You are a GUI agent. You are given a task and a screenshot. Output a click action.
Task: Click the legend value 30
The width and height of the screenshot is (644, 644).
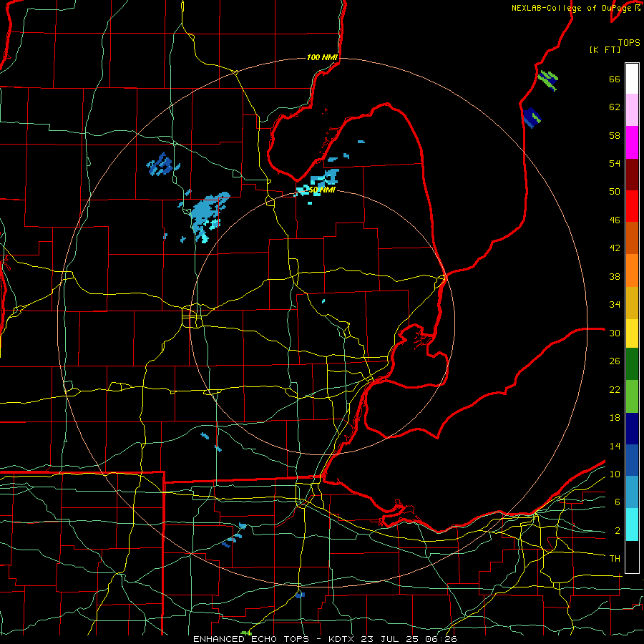(615, 333)
